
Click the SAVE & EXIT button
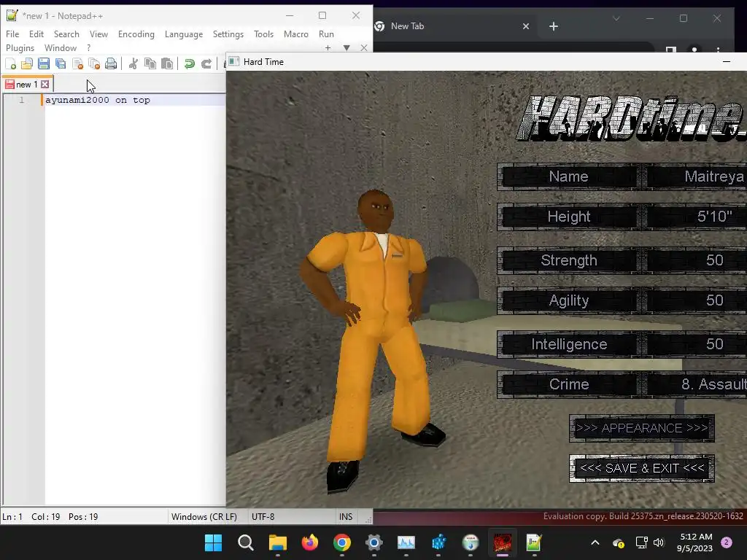[642, 468]
